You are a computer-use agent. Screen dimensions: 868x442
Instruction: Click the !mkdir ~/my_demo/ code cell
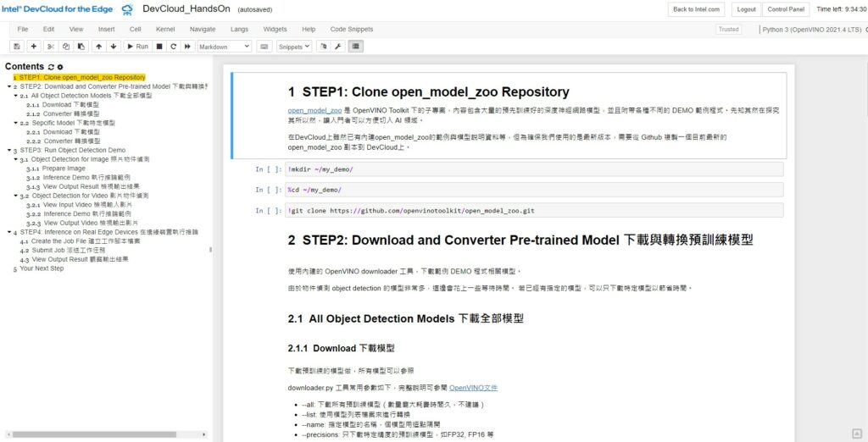point(534,169)
